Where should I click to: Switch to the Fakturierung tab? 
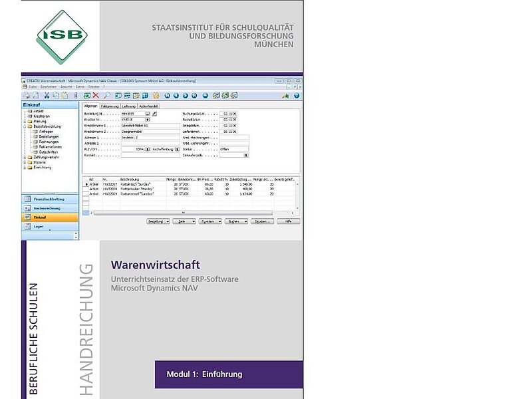(x=110, y=106)
